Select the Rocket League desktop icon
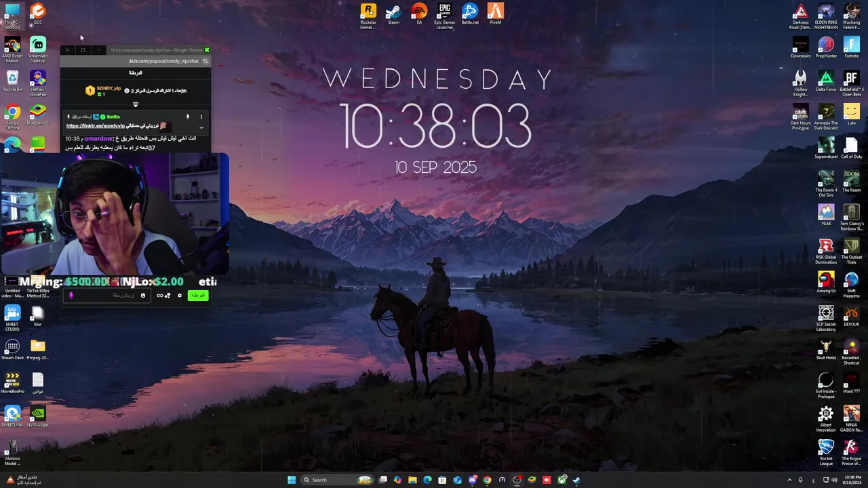This screenshot has width=868, height=488. pyautogui.click(x=826, y=452)
